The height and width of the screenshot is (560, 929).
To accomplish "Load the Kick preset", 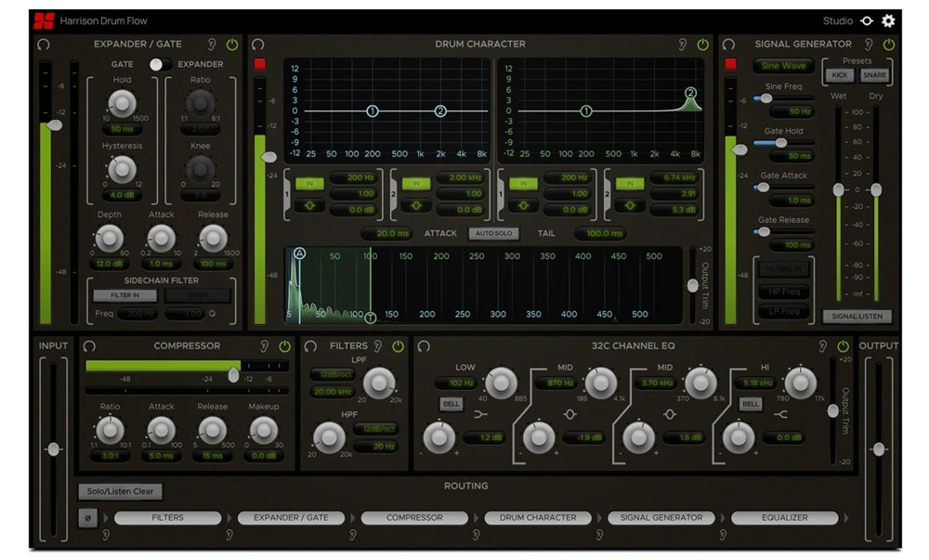I will coord(839,75).
